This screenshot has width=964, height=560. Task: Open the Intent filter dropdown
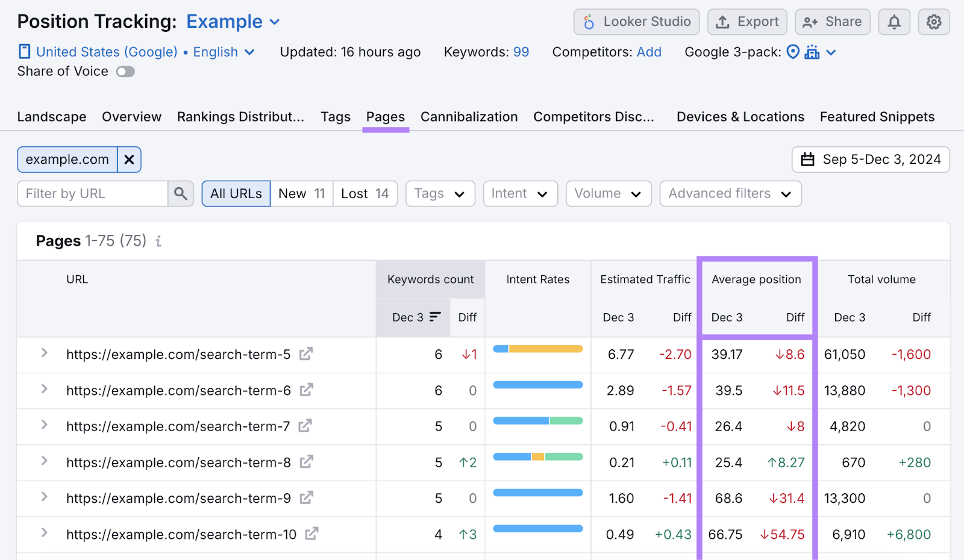tap(519, 193)
